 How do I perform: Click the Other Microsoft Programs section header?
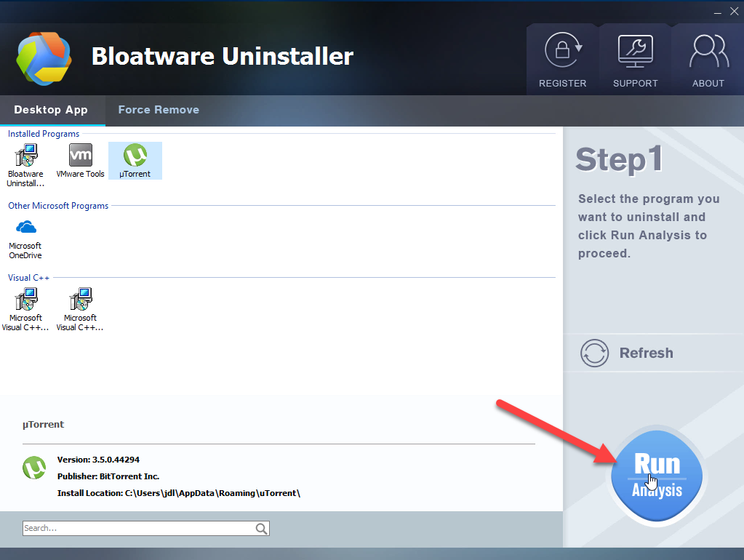pos(58,206)
